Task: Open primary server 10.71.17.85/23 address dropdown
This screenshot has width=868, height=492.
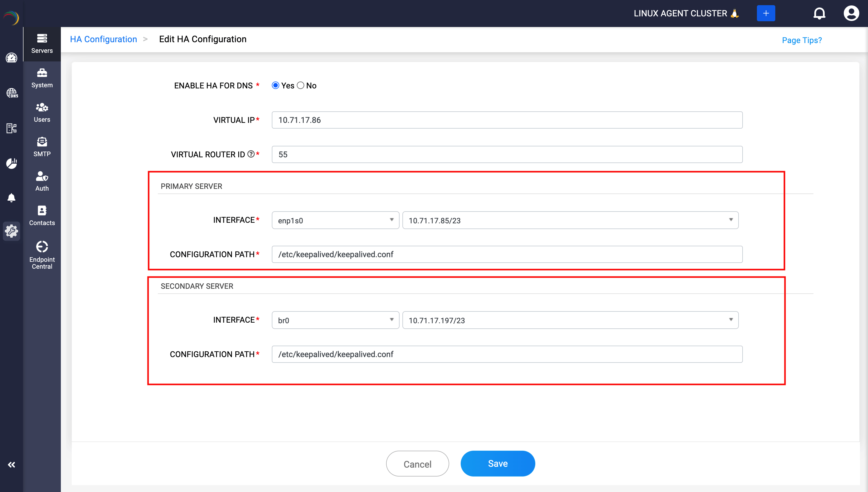Action: click(x=570, y=220)
